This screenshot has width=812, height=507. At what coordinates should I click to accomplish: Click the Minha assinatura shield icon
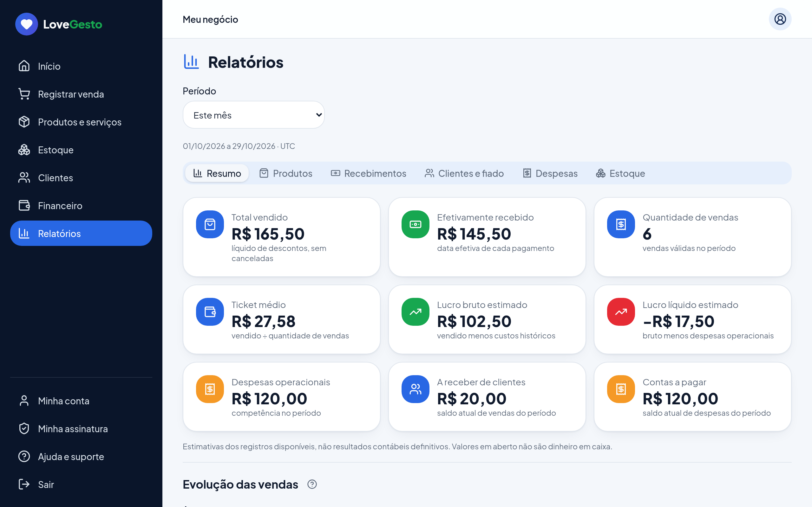pos(24,428)
